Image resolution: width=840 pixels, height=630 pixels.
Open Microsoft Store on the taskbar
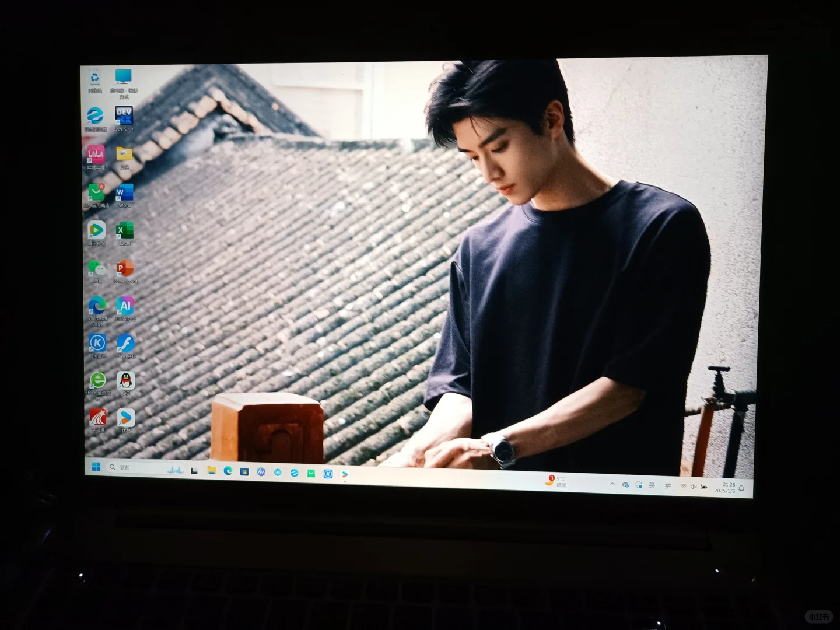click(x=244, y=471)
